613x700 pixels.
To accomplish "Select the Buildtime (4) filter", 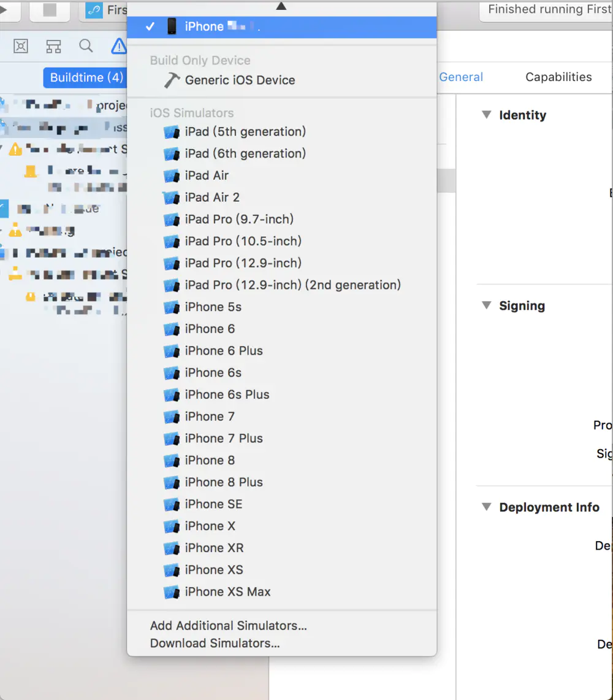I will click(x=85, y=78).
